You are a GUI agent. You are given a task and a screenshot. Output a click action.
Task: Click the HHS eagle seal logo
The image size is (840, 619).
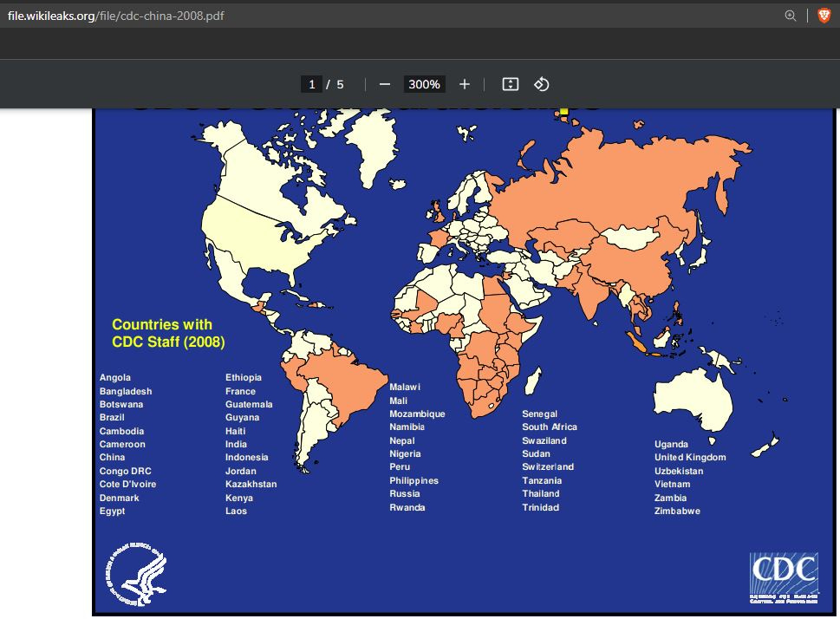(x=136, y=575)
